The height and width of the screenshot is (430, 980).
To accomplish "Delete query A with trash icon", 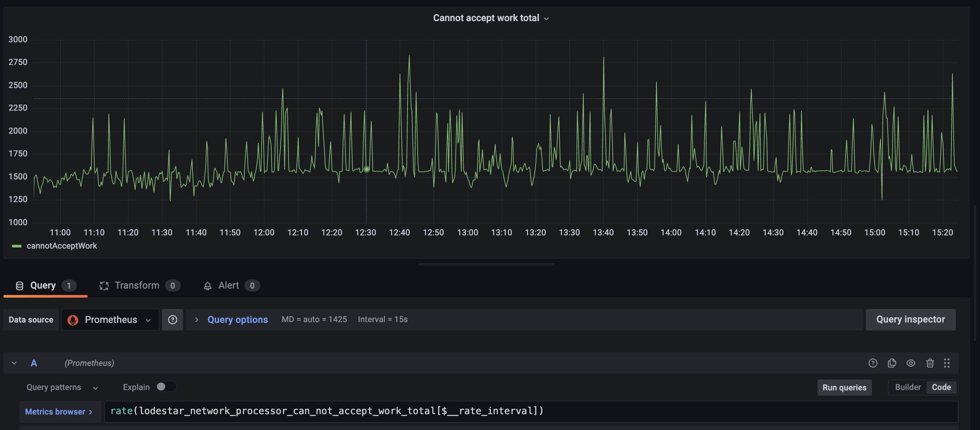I will 930,363.
